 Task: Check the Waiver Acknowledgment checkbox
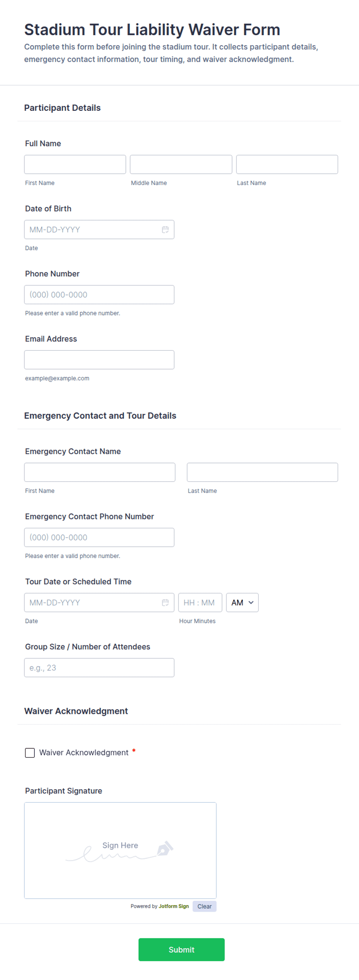(x=30, y=752)
